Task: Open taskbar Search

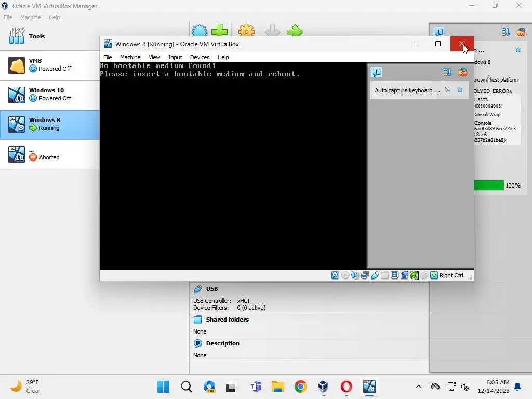Action: pyautogui.click(x=187, y=387)
